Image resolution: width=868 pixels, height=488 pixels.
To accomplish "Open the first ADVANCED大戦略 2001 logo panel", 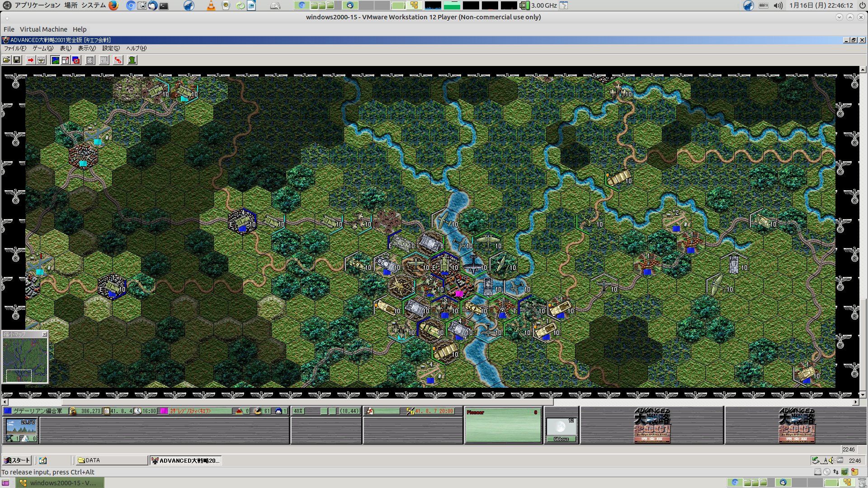I will tap(652, 425).
